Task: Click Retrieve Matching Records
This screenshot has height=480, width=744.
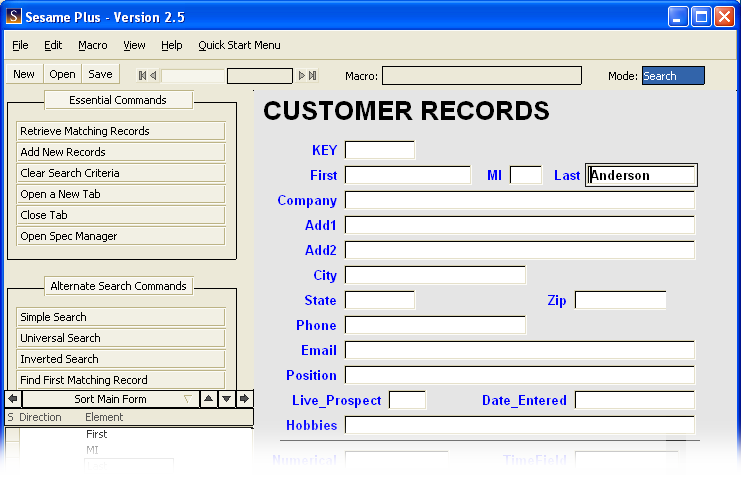Action: [121, 131]
